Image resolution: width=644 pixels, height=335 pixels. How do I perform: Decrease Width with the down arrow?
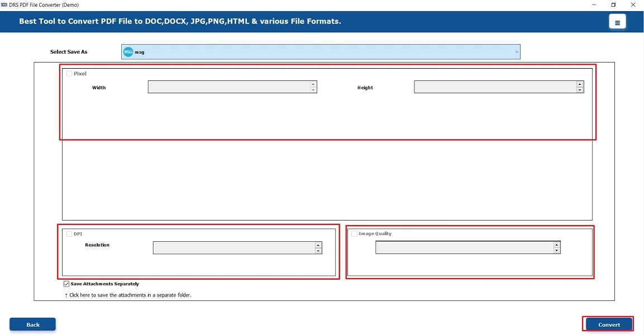point(313,90)
